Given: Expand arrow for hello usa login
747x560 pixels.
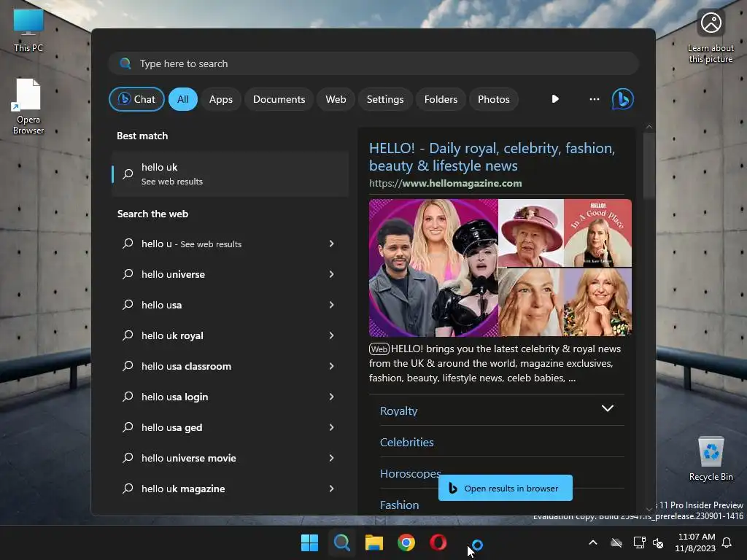Looking at the screenshot, I should pos(331,397).
